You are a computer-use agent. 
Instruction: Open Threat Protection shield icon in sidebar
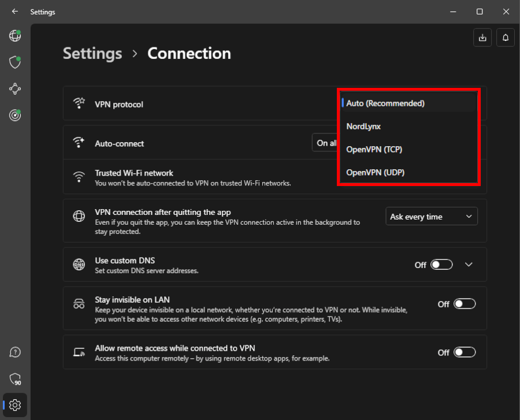[x=15, y=62]
